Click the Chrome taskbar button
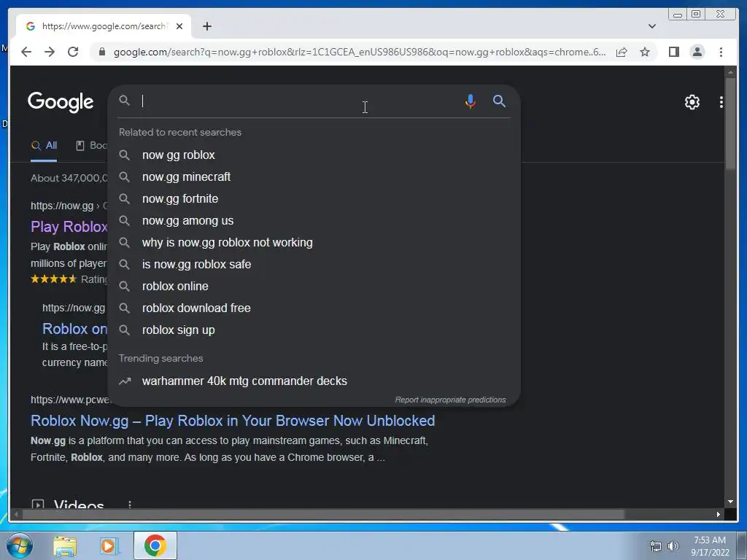Viewport: 747px width, 560px height. (155, 545)
